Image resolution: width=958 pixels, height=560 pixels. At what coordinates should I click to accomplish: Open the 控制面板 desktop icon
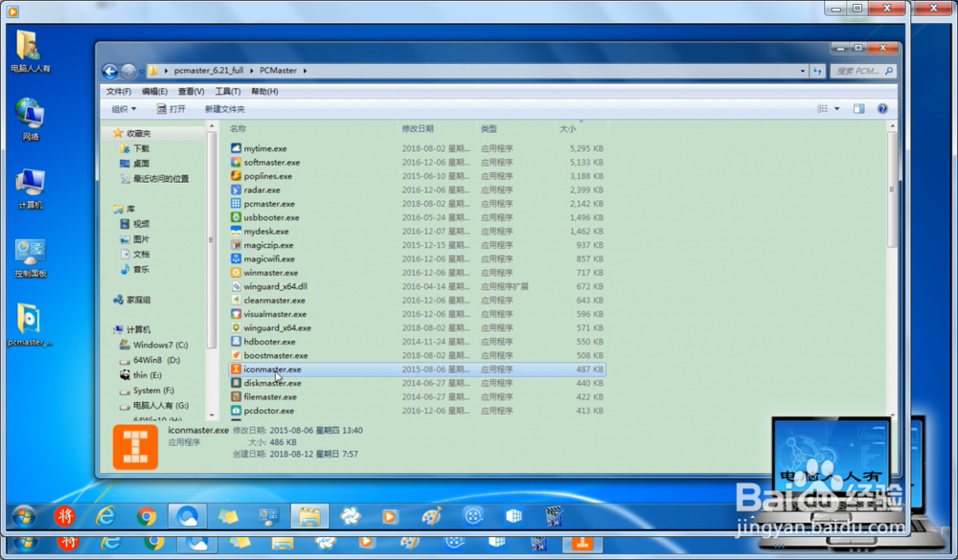pyautogui.click(x=30, y=258)
